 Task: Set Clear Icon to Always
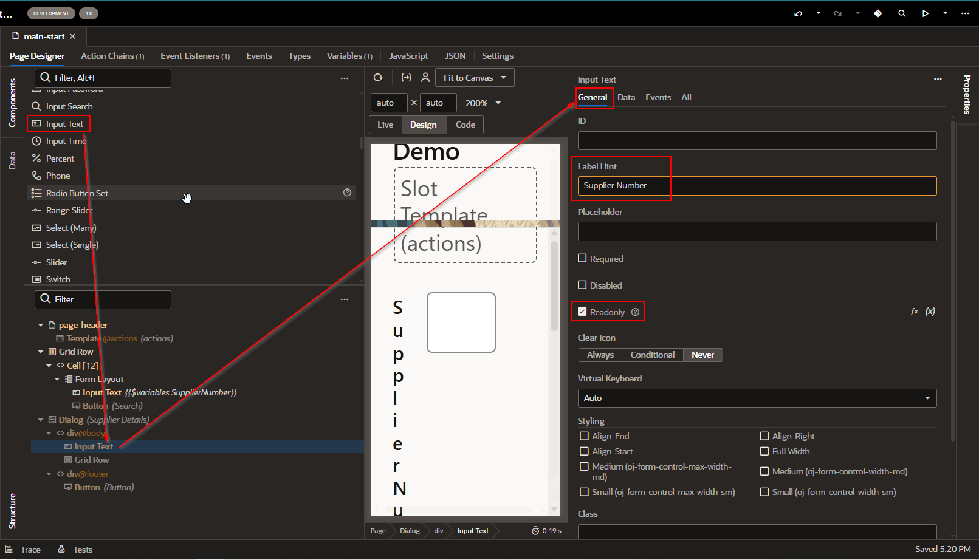point(600,355)
